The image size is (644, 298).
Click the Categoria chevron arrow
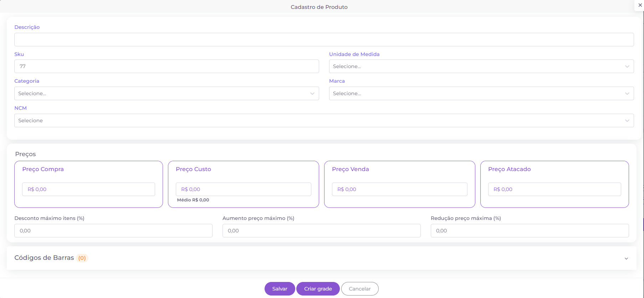pyautogui.click(x=312, y=93)
